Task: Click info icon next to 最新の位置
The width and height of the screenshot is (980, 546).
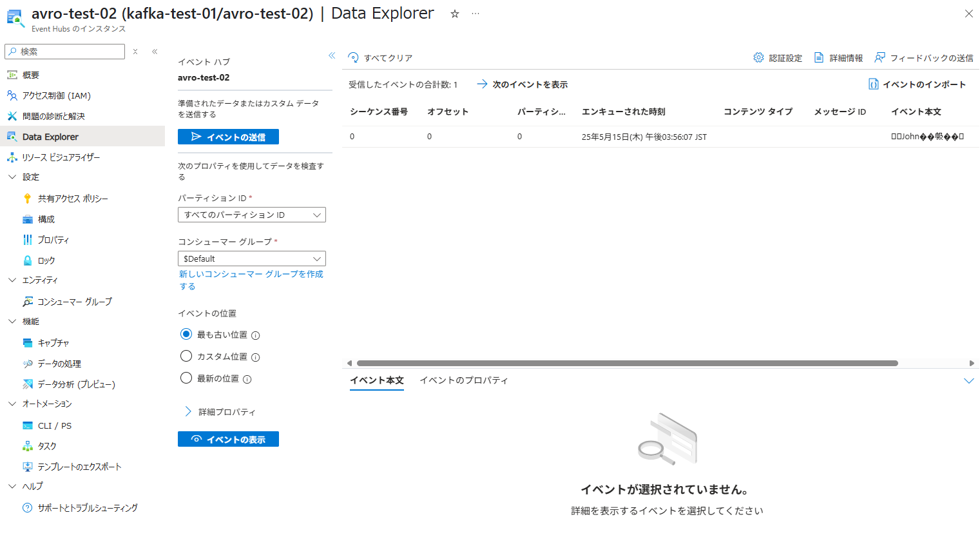Action: (247, 379)
